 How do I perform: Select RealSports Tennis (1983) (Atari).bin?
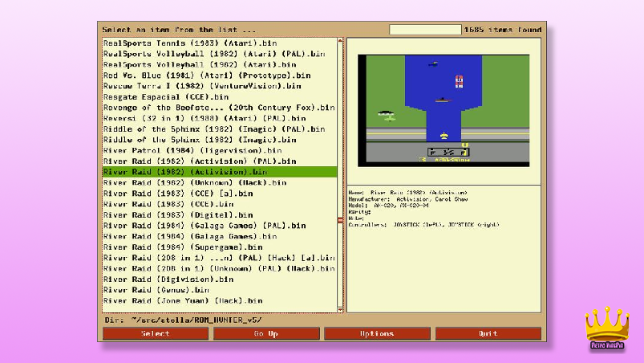(220, 43)
